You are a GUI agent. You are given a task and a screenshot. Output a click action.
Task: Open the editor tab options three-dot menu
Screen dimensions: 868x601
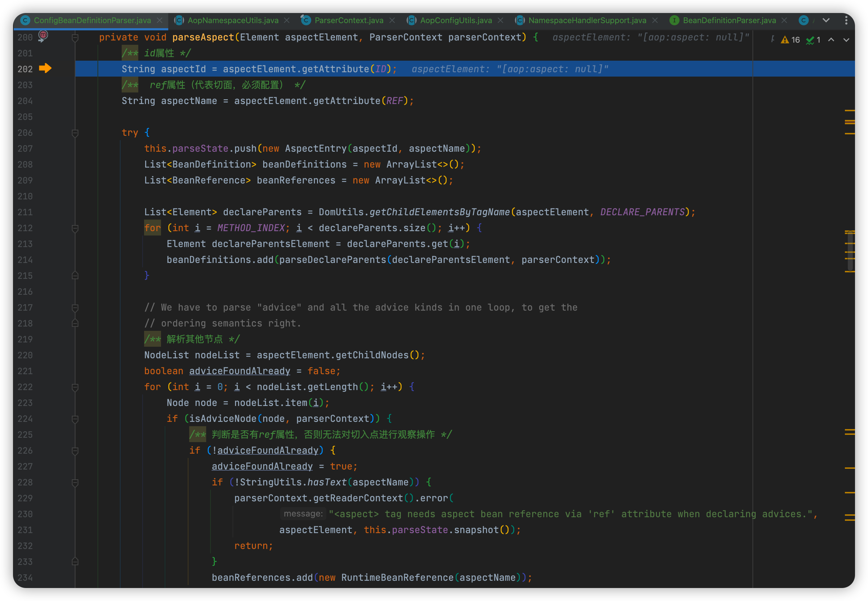coord(846,20)
